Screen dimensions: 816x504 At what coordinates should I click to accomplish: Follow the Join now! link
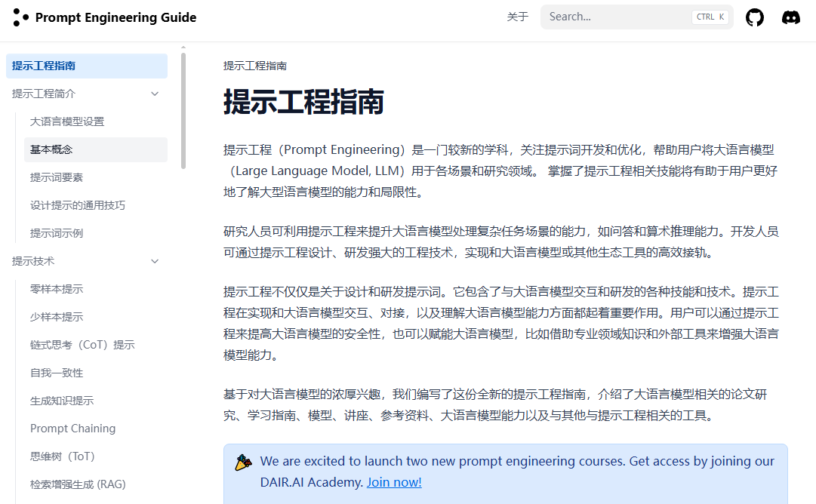[394, 482]
